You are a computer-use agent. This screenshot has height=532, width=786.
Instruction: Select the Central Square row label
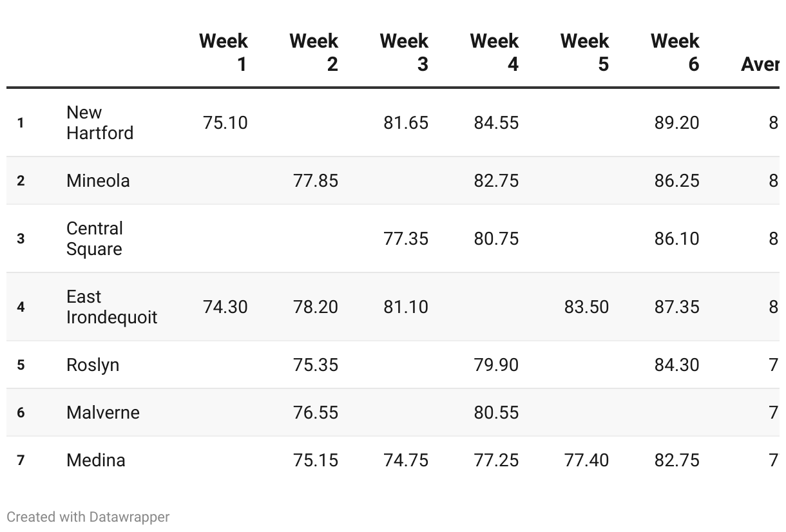[x=95, y=238]
